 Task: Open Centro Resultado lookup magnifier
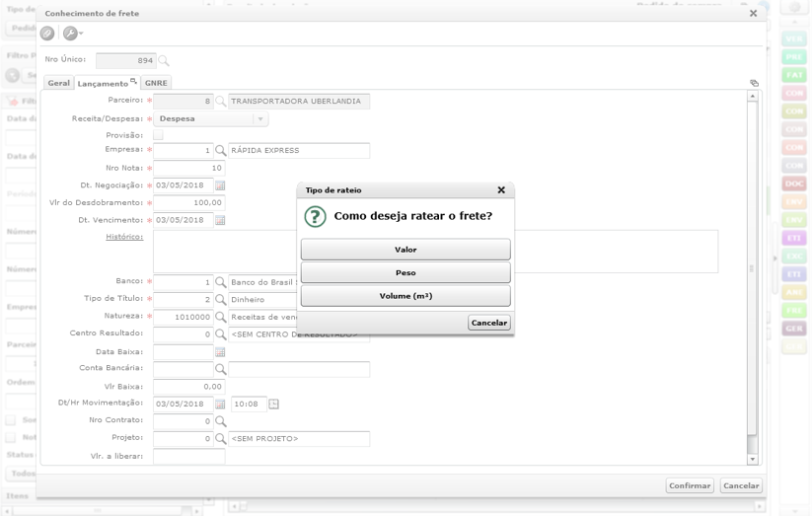click(221, 334)
